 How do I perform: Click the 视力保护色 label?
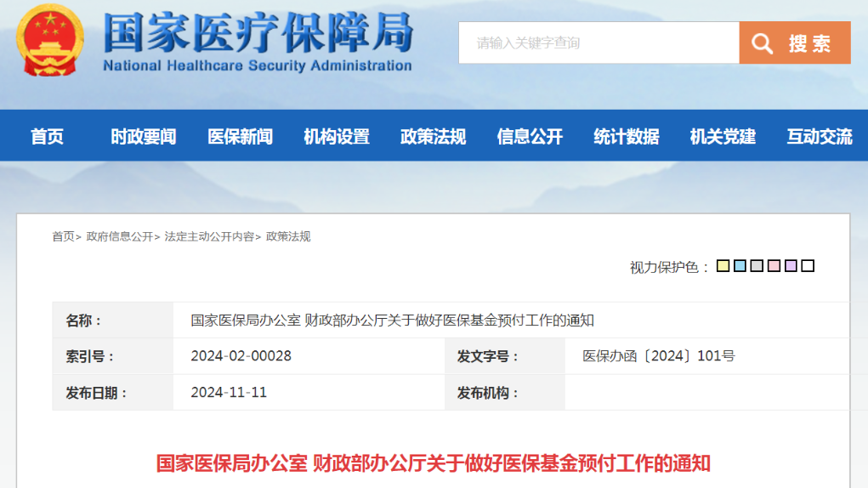click(669, 267)
